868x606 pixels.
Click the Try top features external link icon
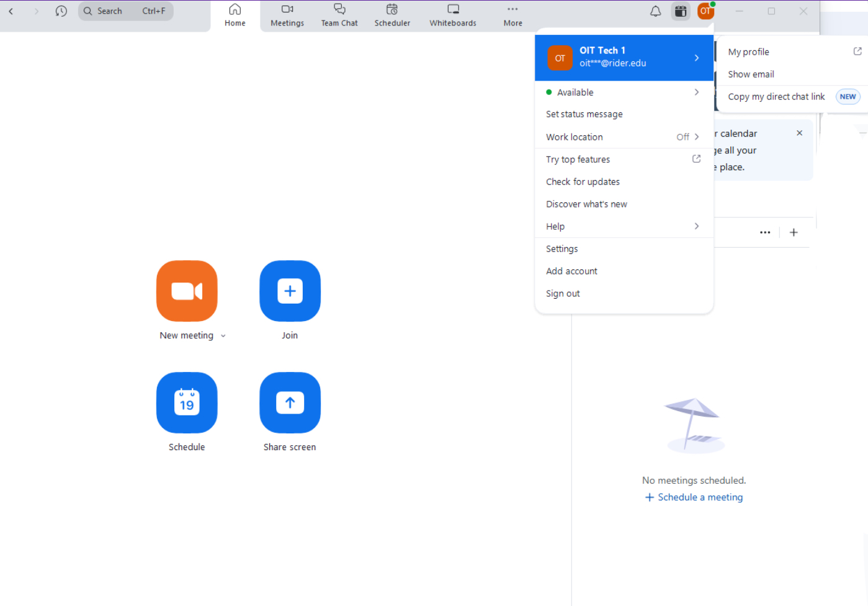[x=696, y=159]
